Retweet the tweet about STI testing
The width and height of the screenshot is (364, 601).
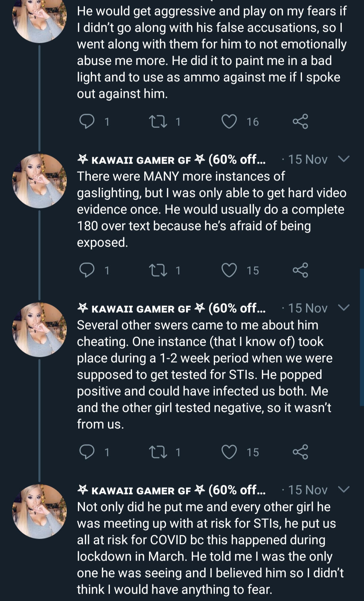click(x=158, y=452)
